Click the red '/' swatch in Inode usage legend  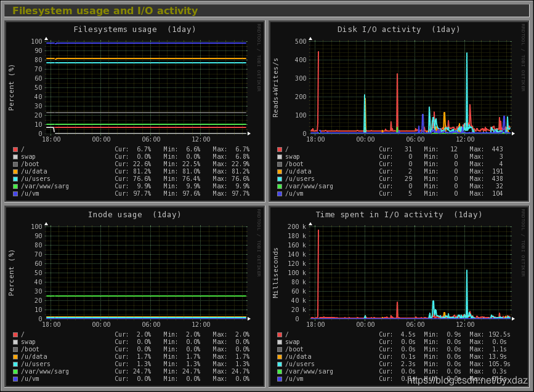[15, 335]
